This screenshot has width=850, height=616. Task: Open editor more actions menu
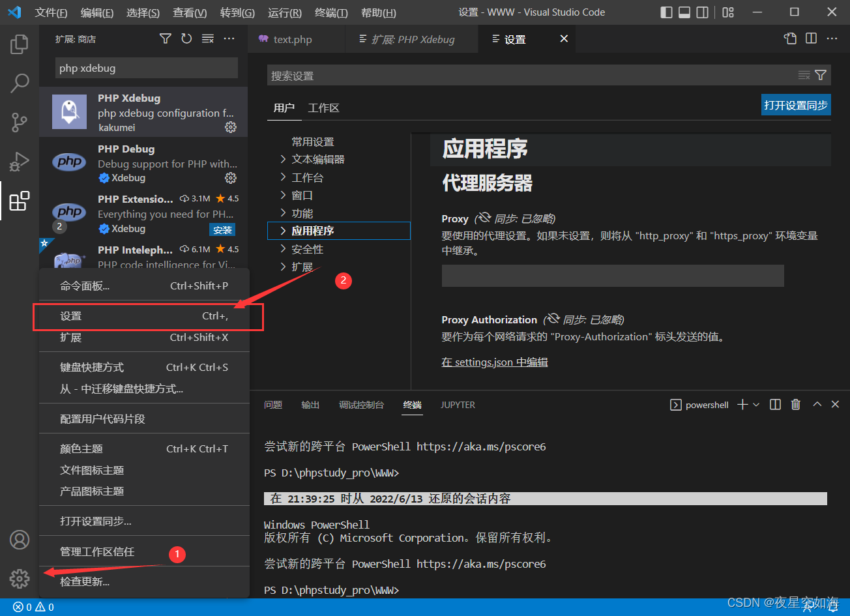click(x=832, y=39)
